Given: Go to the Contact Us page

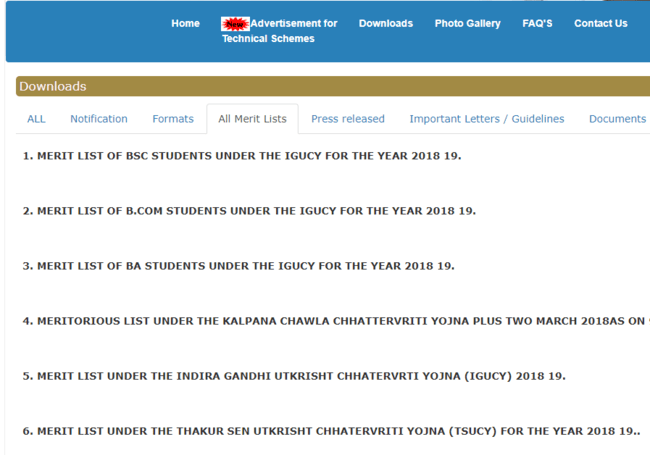Looking at the screenshot, I should pyautogui.click(x=600, y=24).
